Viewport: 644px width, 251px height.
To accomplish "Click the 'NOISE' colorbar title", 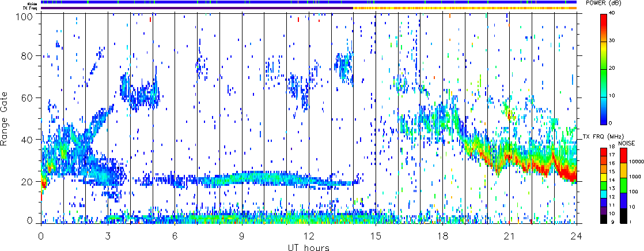I will (x=627, y=143).
